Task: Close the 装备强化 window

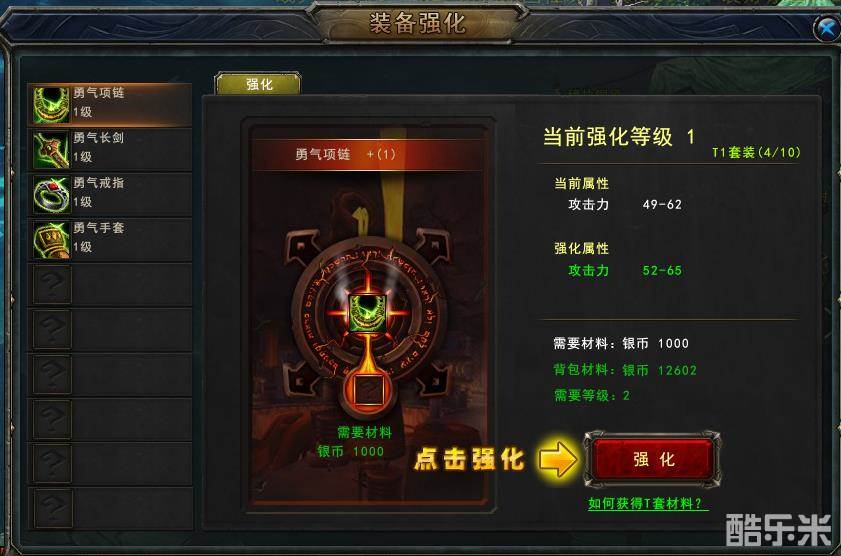Action: tap(826, 27)
